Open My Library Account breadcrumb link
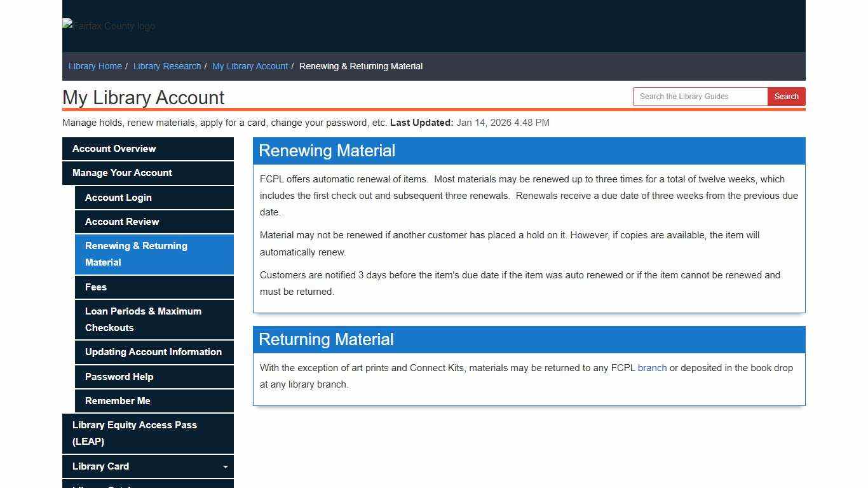Viewport: 868px width, 488px height. pyautogui.click(x=250, y=66)
